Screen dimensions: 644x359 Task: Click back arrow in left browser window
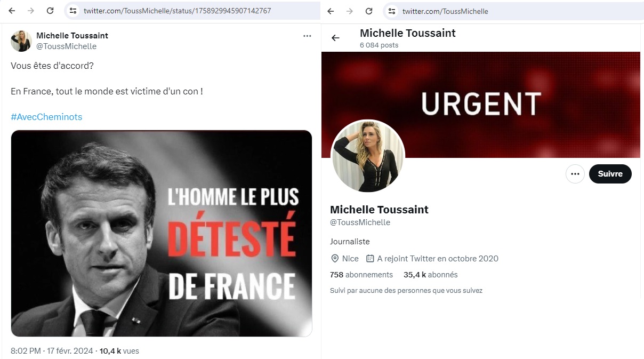coord(12,11)
